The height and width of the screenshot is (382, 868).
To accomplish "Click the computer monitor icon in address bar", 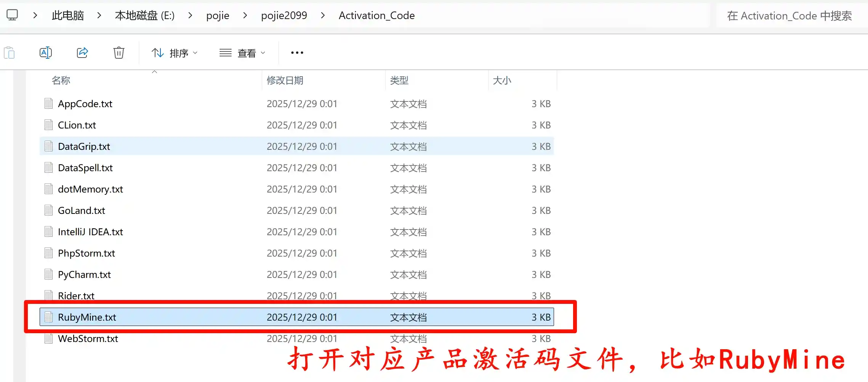I will coord(12,15).
